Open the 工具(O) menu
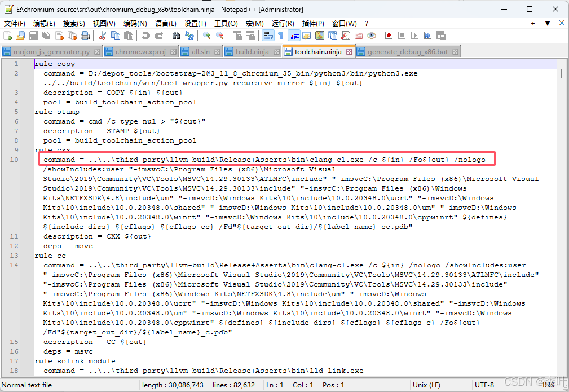Screen dimensions: 569x392 (226, 24)
